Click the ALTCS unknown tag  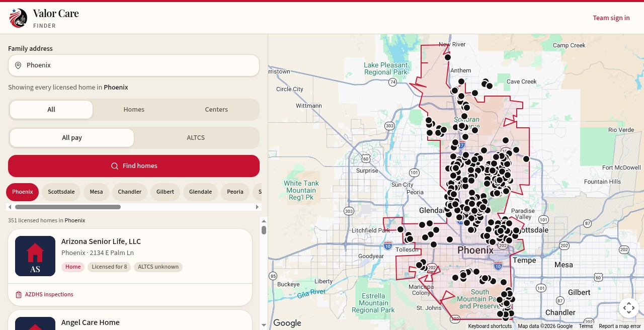click(158, 267)
